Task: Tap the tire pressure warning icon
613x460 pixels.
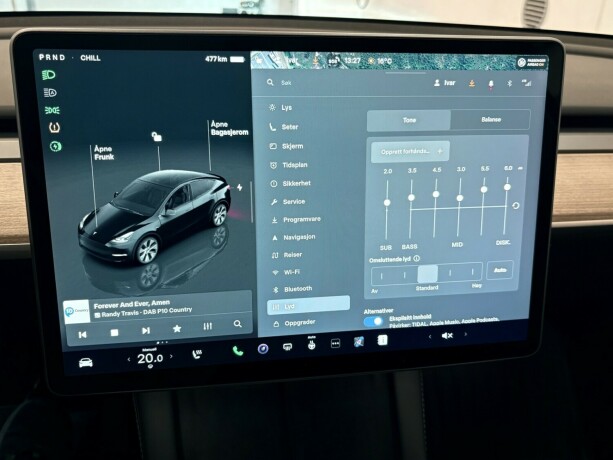Action: [x=54, y=128]
